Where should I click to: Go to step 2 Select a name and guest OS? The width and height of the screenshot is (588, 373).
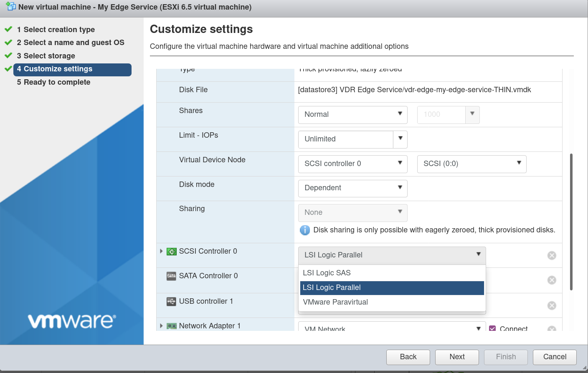71,43
